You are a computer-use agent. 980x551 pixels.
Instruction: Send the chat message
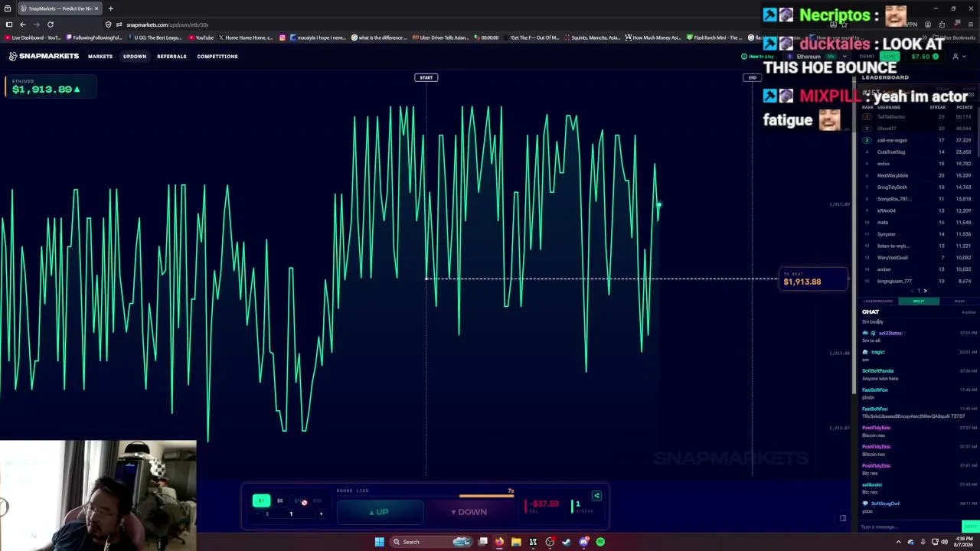coord(970,527)
